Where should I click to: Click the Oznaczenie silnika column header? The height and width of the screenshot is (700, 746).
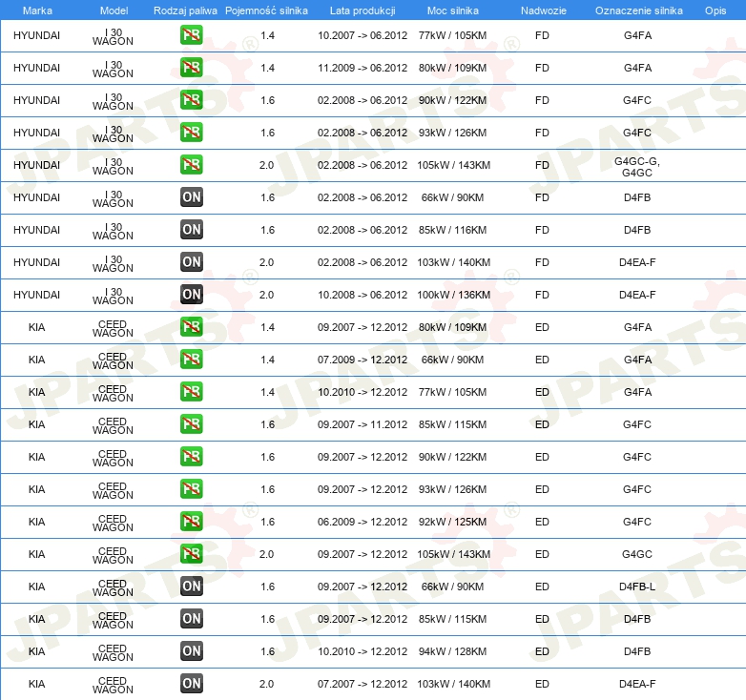click(x=638, y=10)
